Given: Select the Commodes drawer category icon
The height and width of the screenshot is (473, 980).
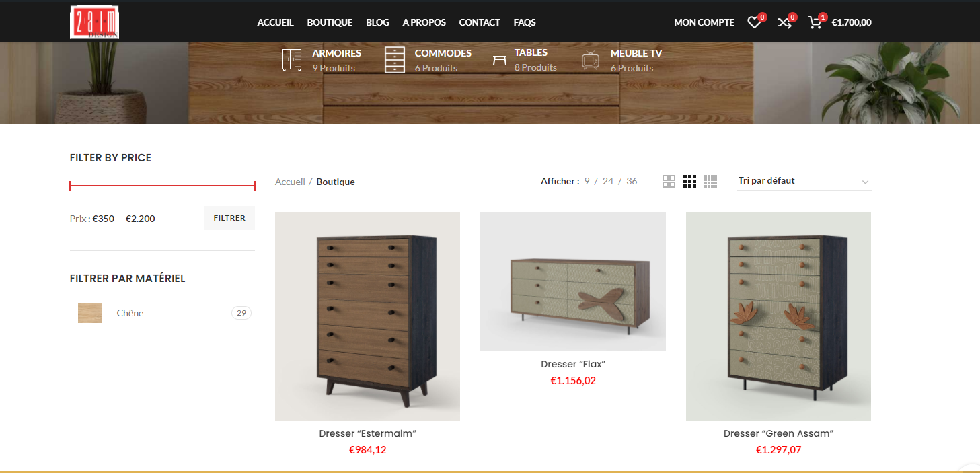Looking at the screenshot, I should pyautogui.click(x=395, y=60).
